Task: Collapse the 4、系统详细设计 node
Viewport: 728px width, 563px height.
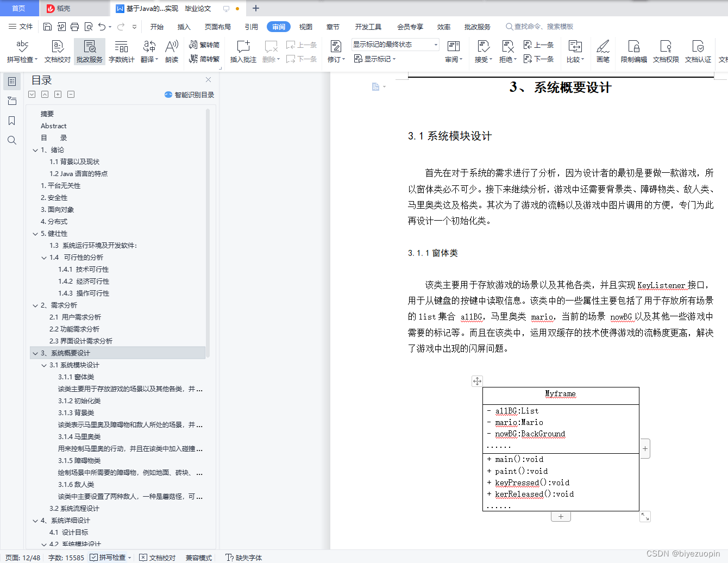Action: (35, 521)
